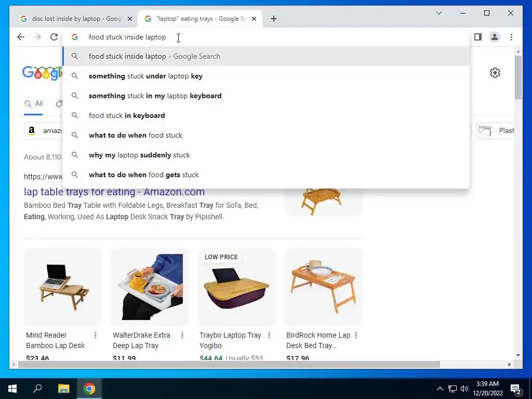Open Traybo Laptop Tray Yogibo image
This screenshot has width=532, height=399.
[236, 287]
